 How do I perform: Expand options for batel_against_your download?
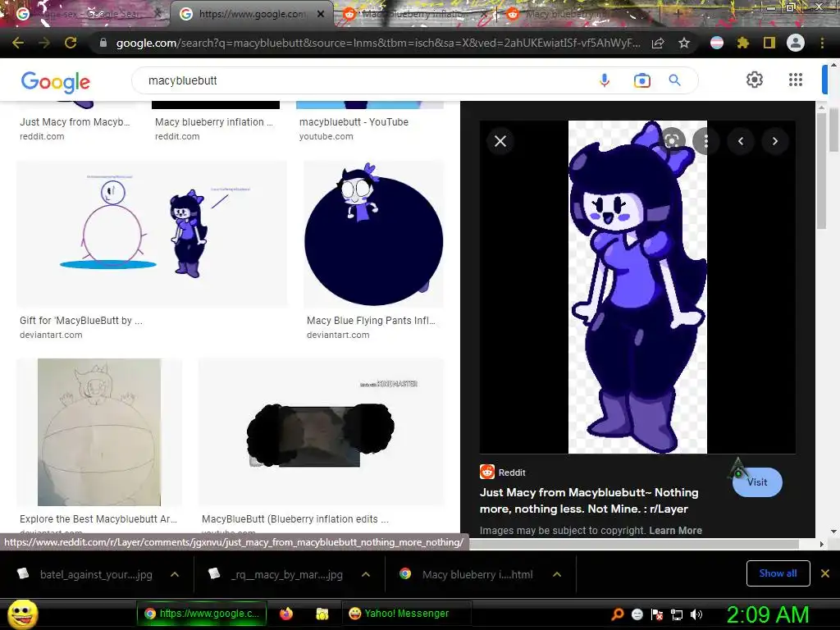point(175,574)
